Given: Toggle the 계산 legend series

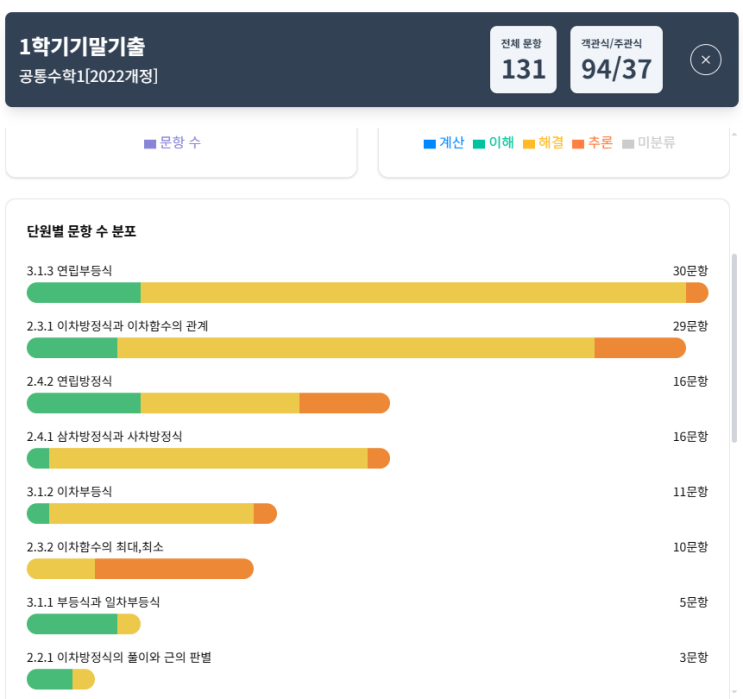Looking at the screenshot, I should pyautogui.click(x=444, y=143).
